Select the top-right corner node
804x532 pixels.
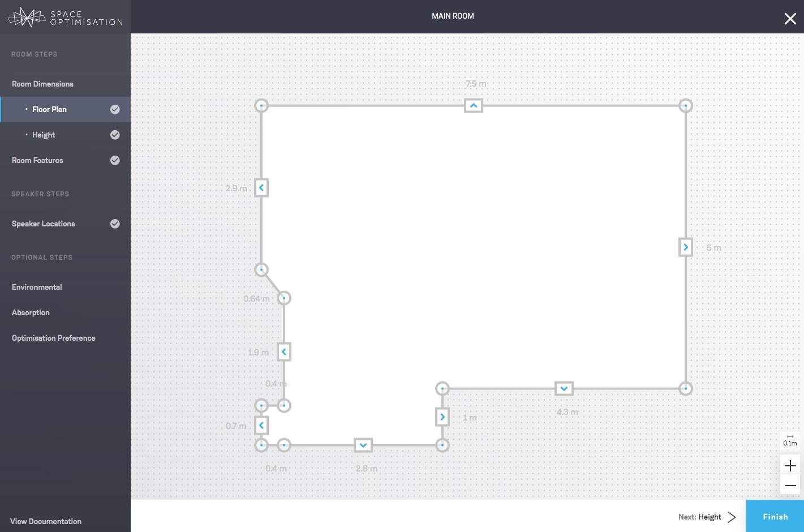(685, 105)
